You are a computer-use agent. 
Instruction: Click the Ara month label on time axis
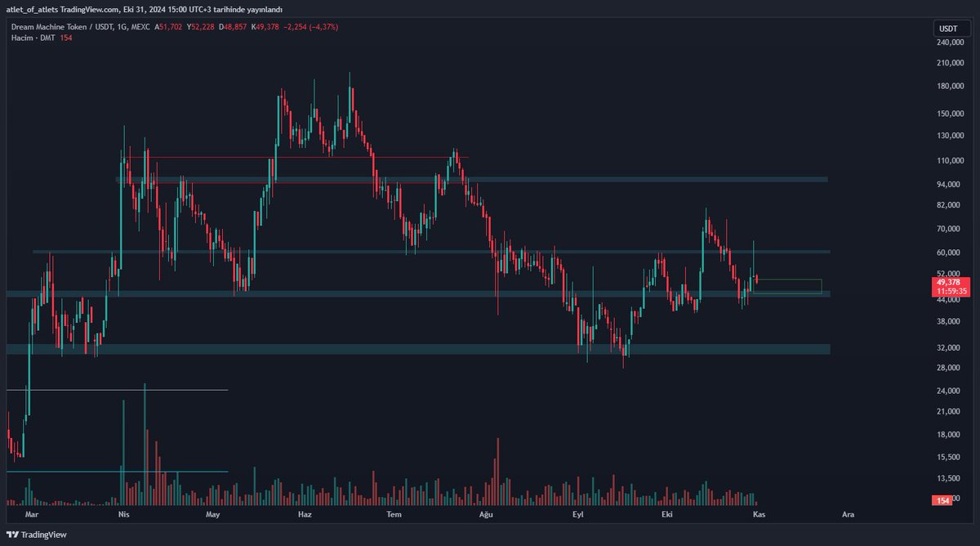click(848, 515)
